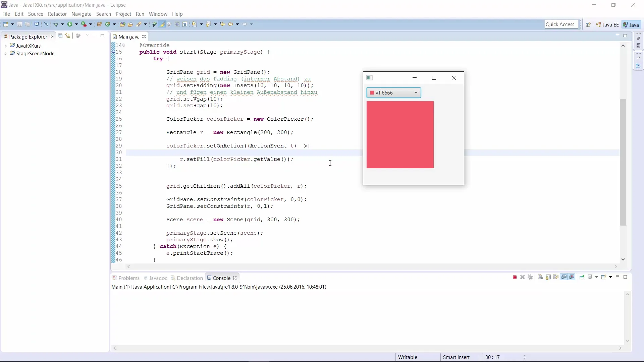Switch to the Java perspective
The height and width of the screenshot is (362, 644).
631,24
